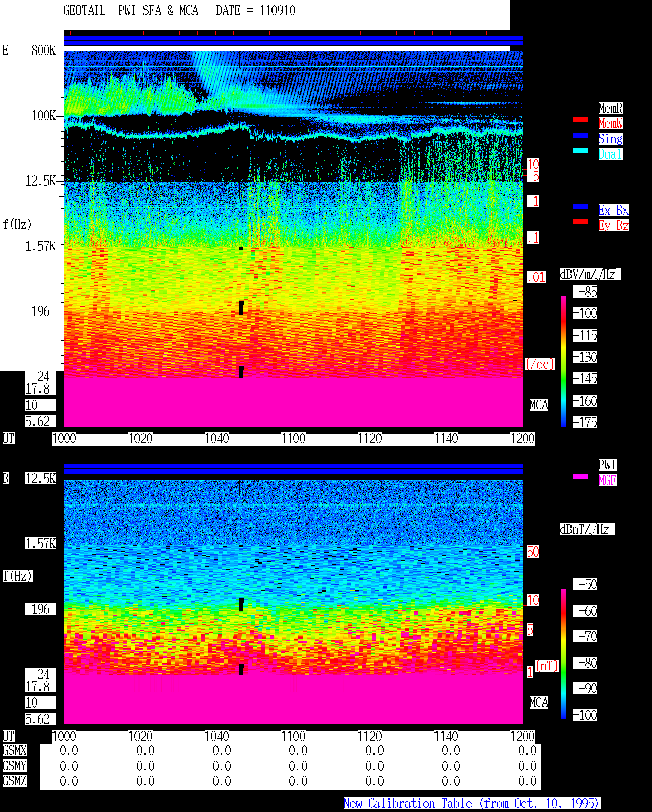Click the MCA label beside the E panel
This screenshot has width=652, height=812.
(539, 405)
